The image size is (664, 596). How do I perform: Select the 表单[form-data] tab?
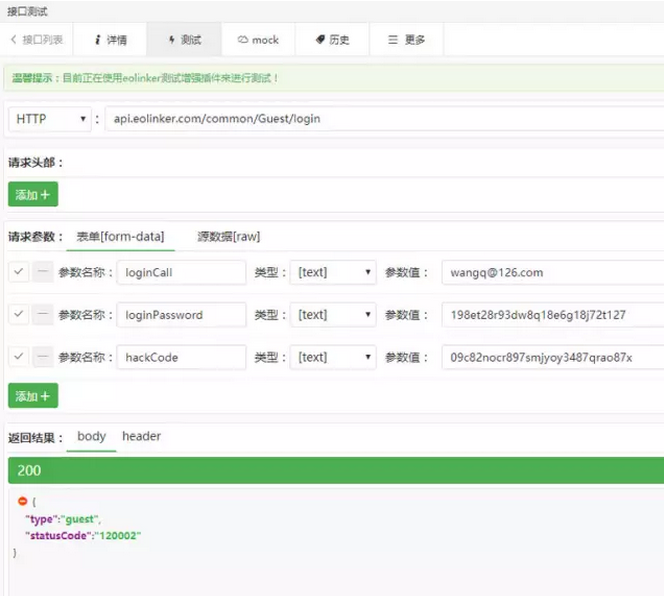120,236
